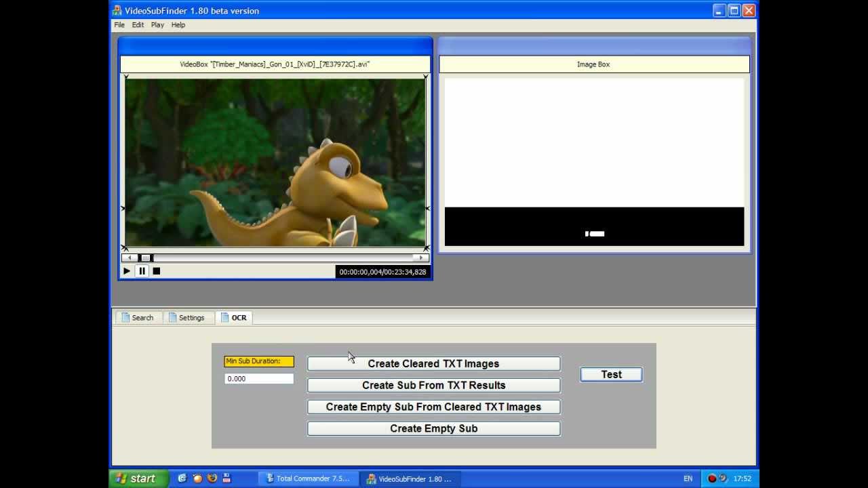
Task: Click Create Cleared TXT Images button
Action: (434, 364)
